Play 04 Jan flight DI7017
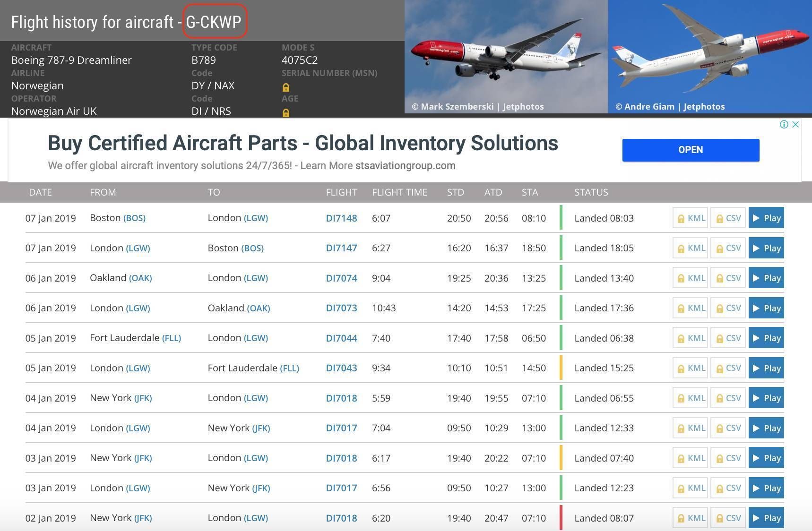 click(x=766, y=428)
